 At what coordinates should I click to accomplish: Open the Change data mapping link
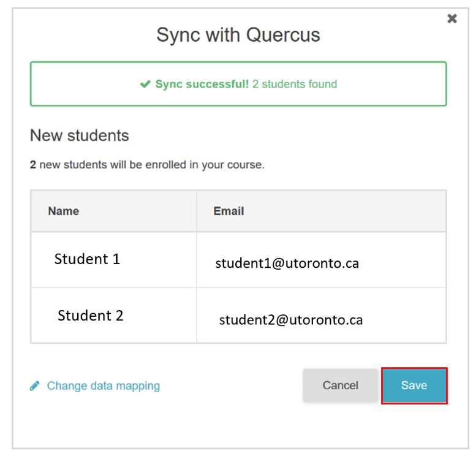[x=103, y=385]
